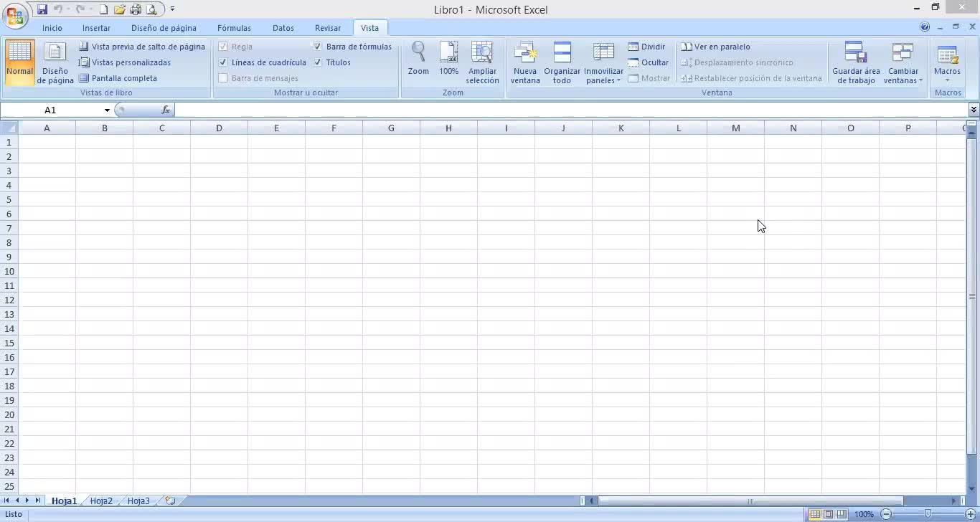Screen dimensions: 980x522
Task: Select Page Layout view icon in status bar
Action: tap(828, 514)
